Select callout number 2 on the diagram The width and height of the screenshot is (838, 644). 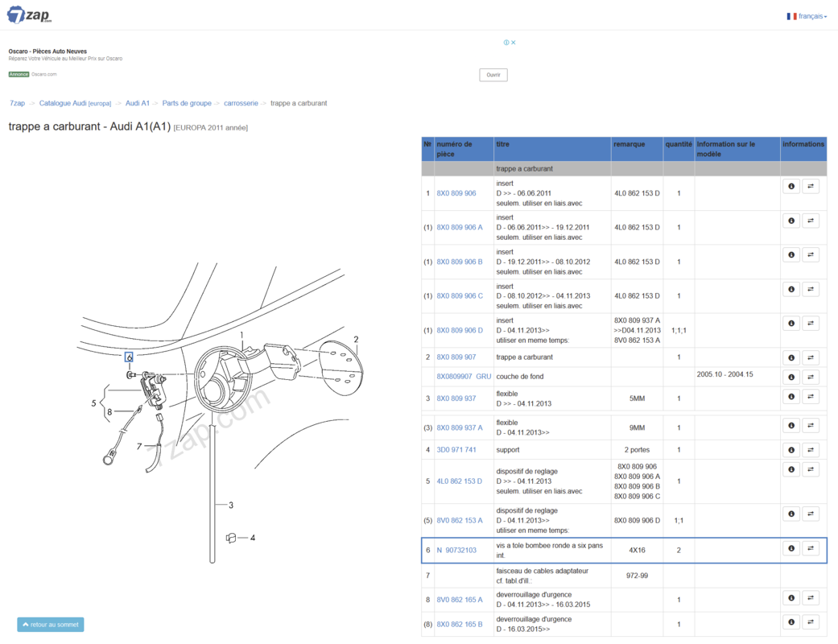pyautogui.click(x=356, y=340)
